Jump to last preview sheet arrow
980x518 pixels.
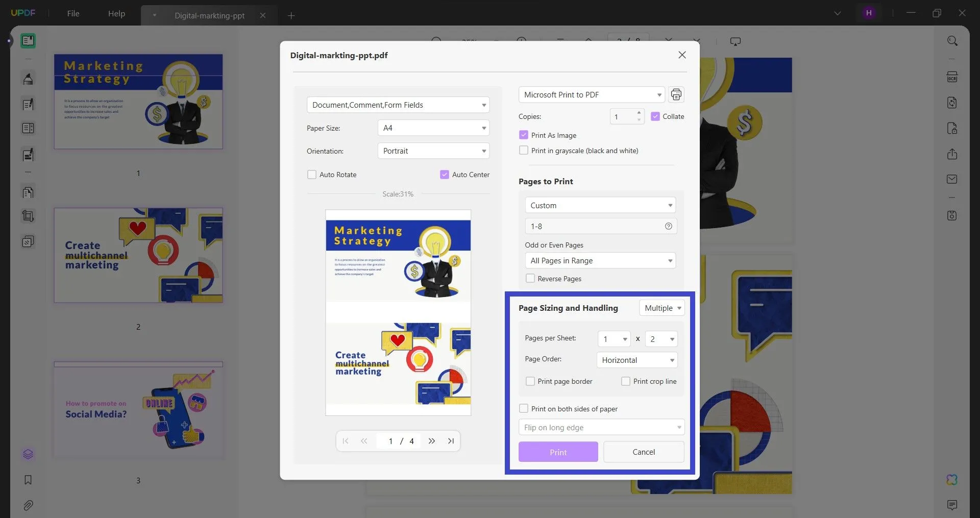[451, 441]
